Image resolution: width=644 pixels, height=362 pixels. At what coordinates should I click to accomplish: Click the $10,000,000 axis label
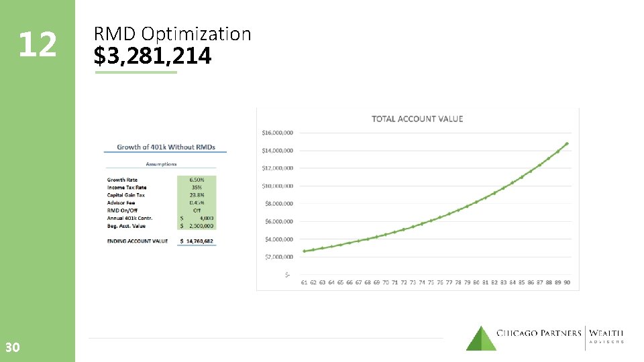click(x=277, y=186)
